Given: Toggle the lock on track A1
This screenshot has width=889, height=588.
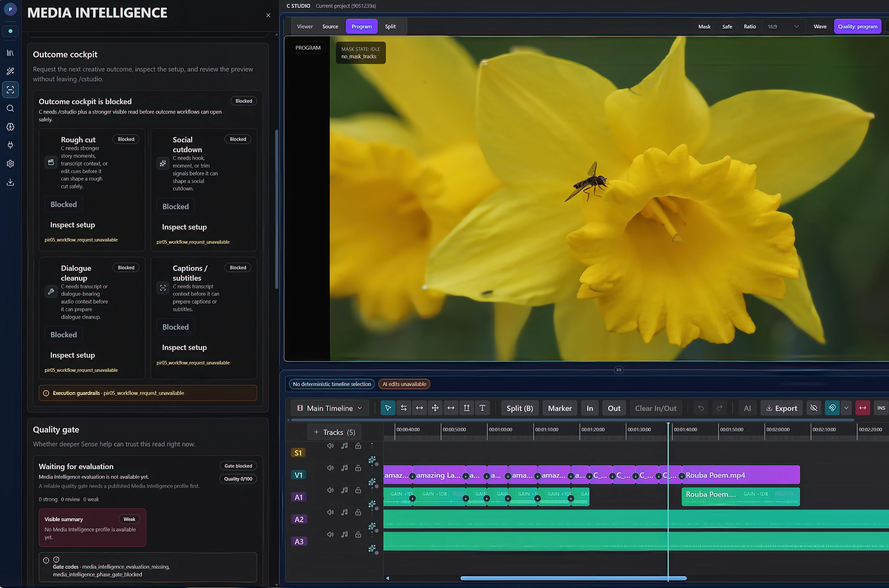Looking at the screenshot, I should coord(358,490).
